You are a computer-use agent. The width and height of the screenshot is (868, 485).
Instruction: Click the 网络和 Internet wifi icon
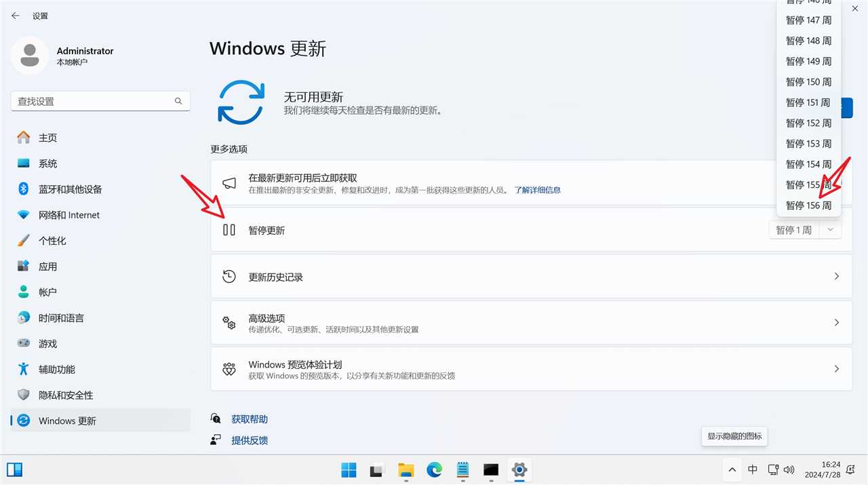click(x=24, y=215)
